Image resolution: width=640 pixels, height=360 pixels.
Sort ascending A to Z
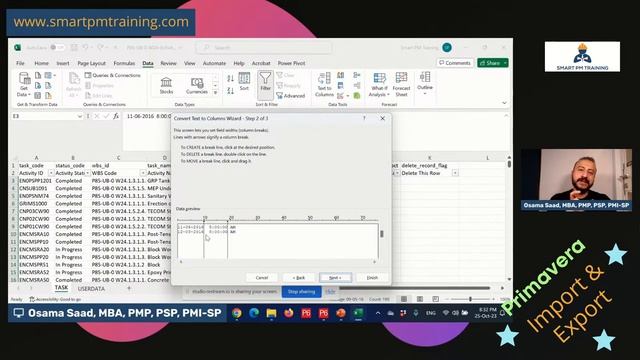(x=231, y=78)
